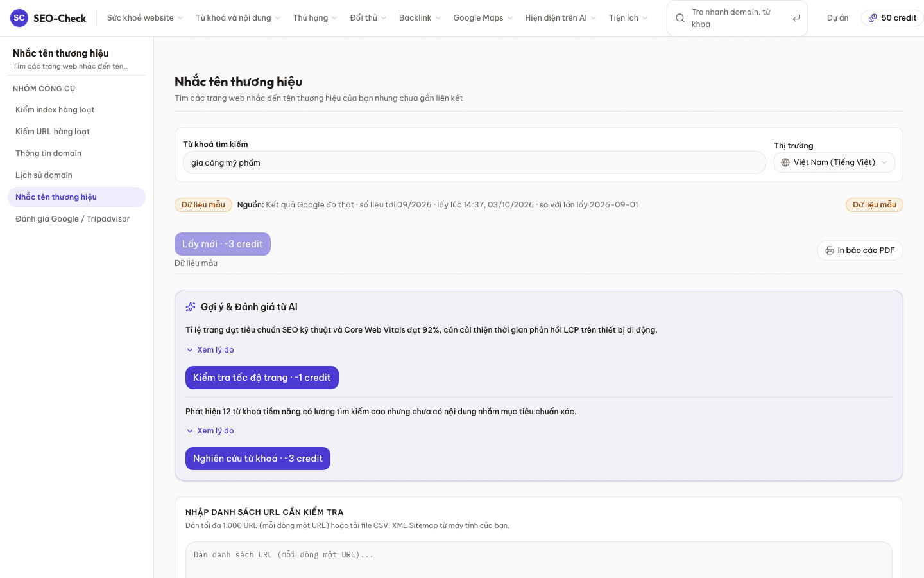This screenshot has height=578, width=924.
Task: Click the globe icon in market selector
Action: point(785,162)
